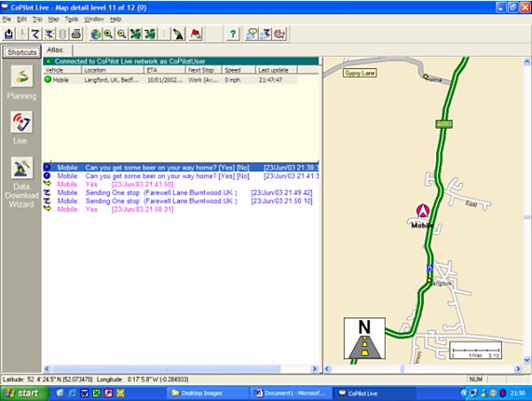Click the 21:47:47 last update cell

coord(270,80)
